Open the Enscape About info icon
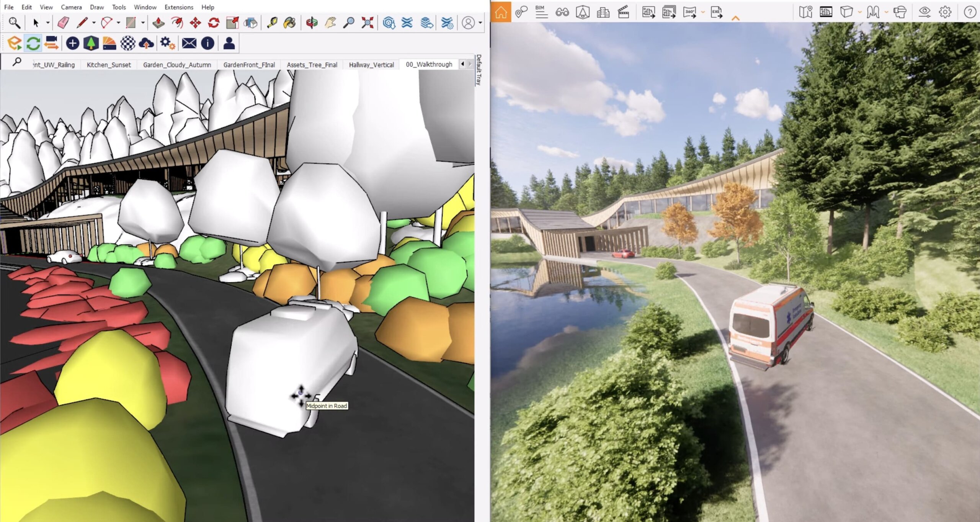980x522 pixels. (x=207, y=43)
